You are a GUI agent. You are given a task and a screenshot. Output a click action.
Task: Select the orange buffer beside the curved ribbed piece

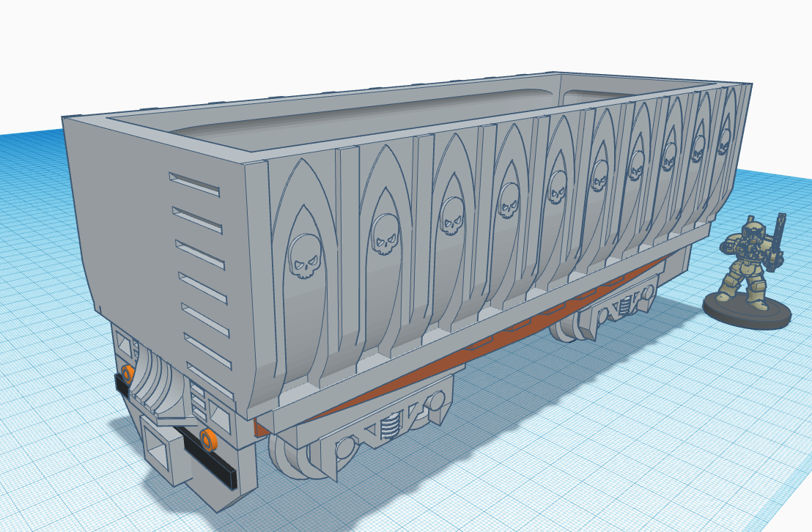click(x=127, y=374)
